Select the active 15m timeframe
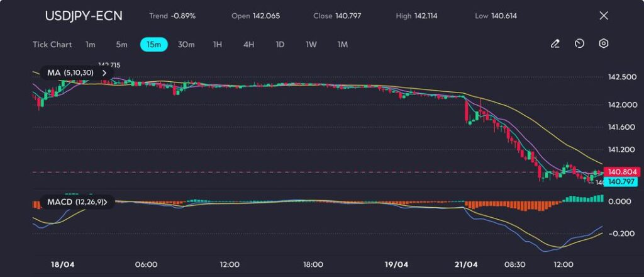644x277 pixels. click(x=153, y=45)
